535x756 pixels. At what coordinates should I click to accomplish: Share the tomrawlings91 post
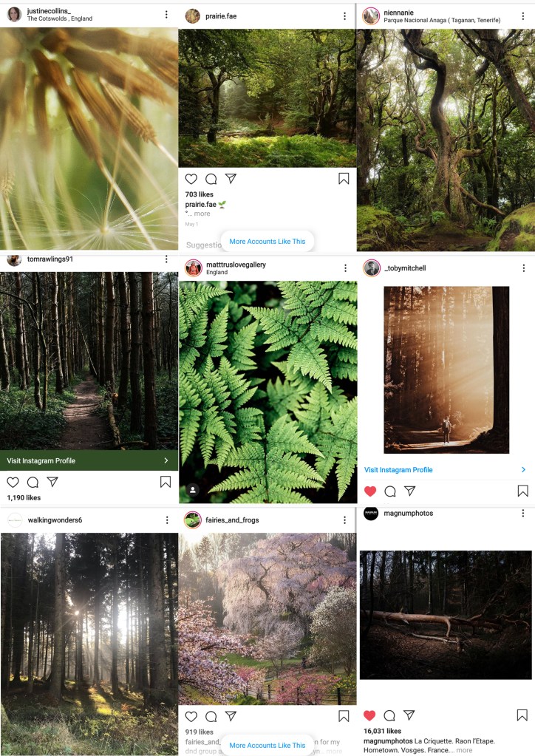[52, 482]
